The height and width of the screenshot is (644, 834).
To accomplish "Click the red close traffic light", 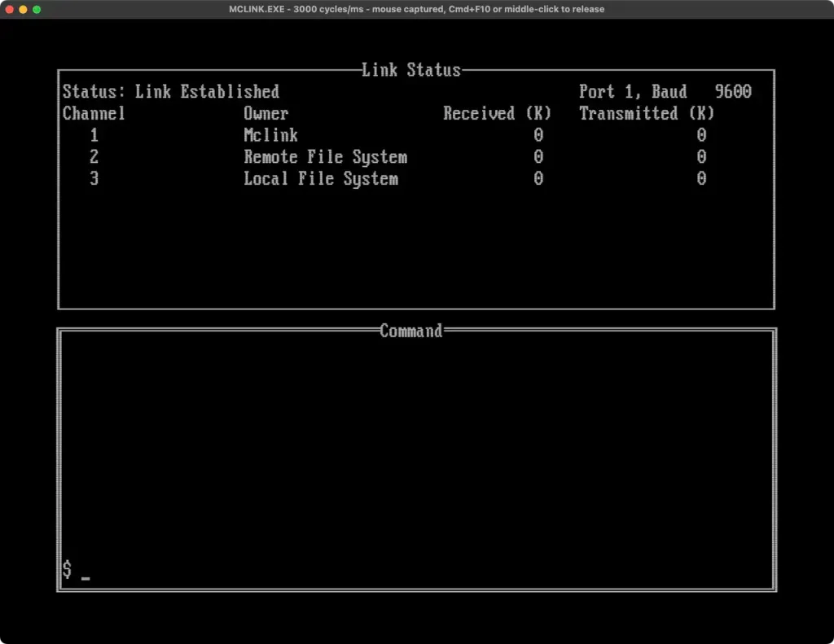I will coord(9,9).
